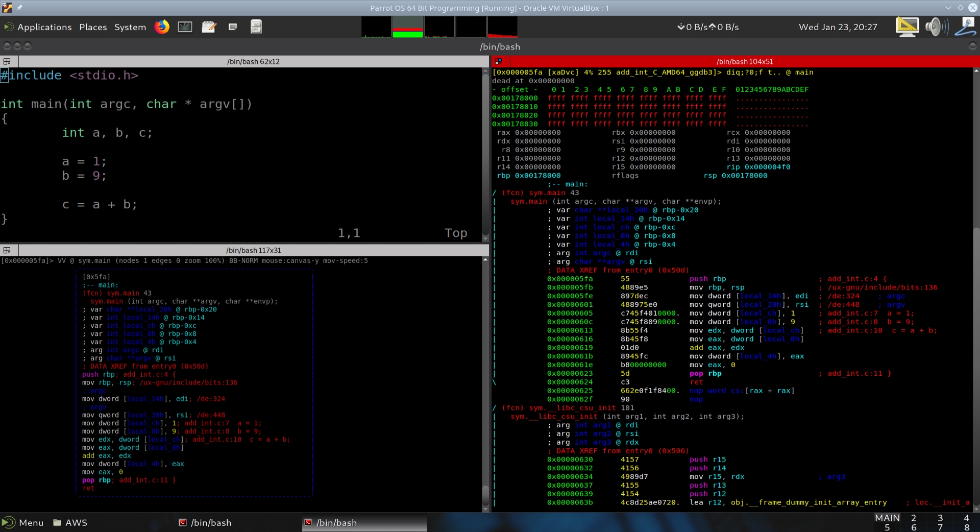Screen dimensions: 980x532
Task: Switch to workspace 2
Action: click(x=914, y=518)
